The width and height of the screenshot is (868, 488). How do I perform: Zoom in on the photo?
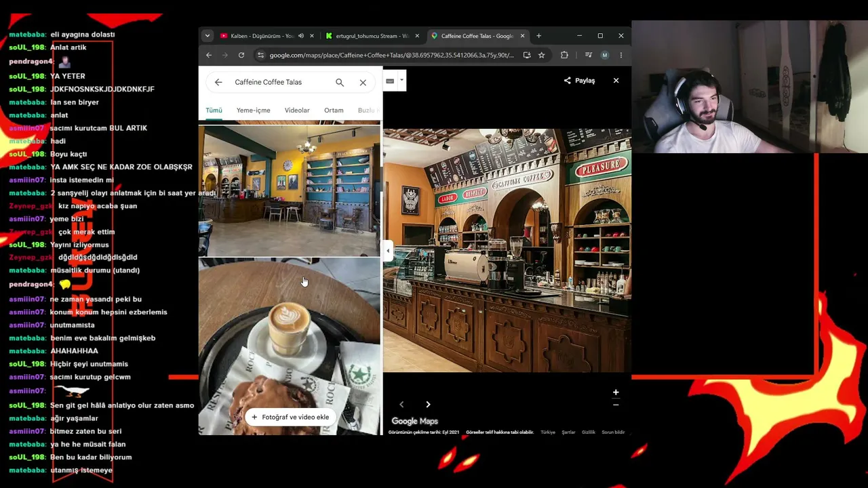pyautogui.click(x=616, y=392)
